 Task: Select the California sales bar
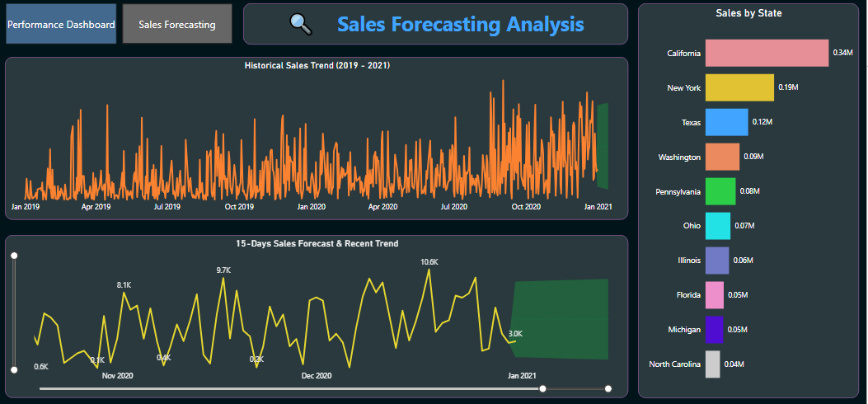click(767, 53)
